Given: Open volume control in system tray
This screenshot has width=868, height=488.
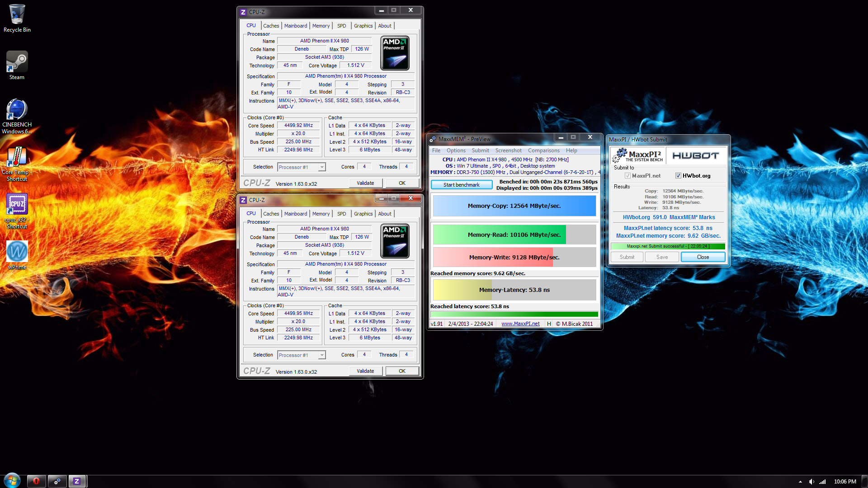Looking at the screenshot, I should coord(811,482).
